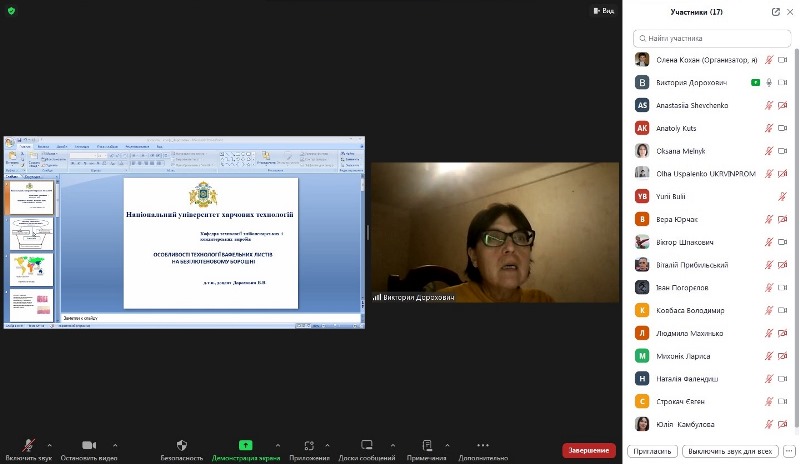Open the Дизайн ribbon tab in PowerPoint

[62, 146]
